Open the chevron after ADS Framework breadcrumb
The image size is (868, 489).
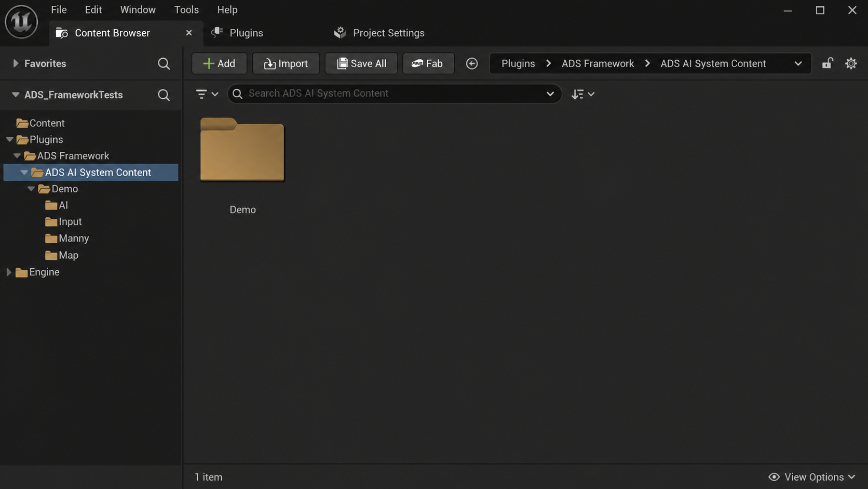pyautogui.click(x=647, y=63)
